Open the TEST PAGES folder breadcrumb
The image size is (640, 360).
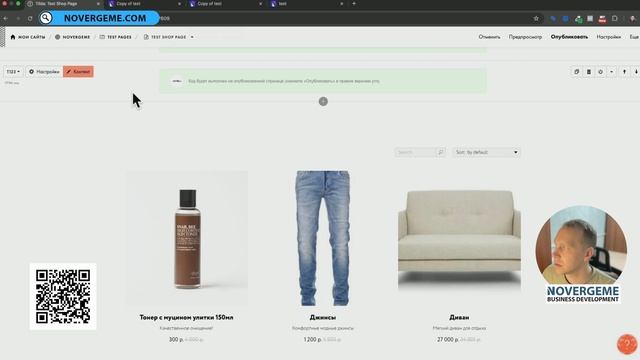(x=116, y=37)
